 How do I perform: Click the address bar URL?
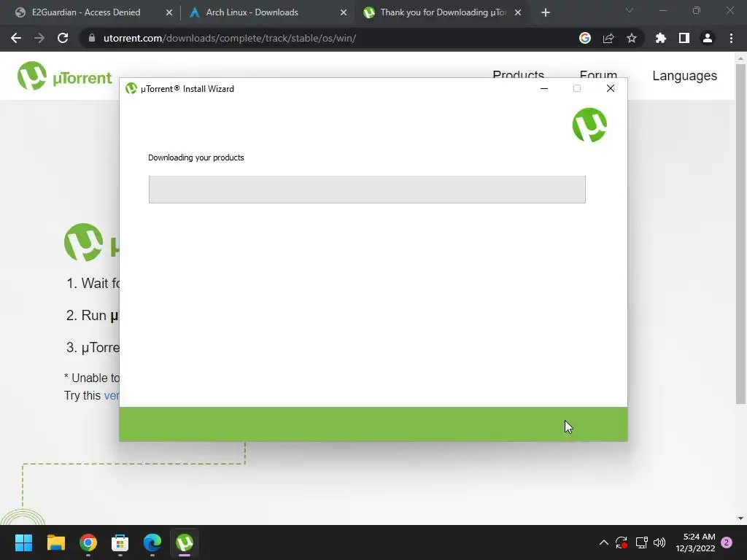pyautogui.click(x=230, y=38)
